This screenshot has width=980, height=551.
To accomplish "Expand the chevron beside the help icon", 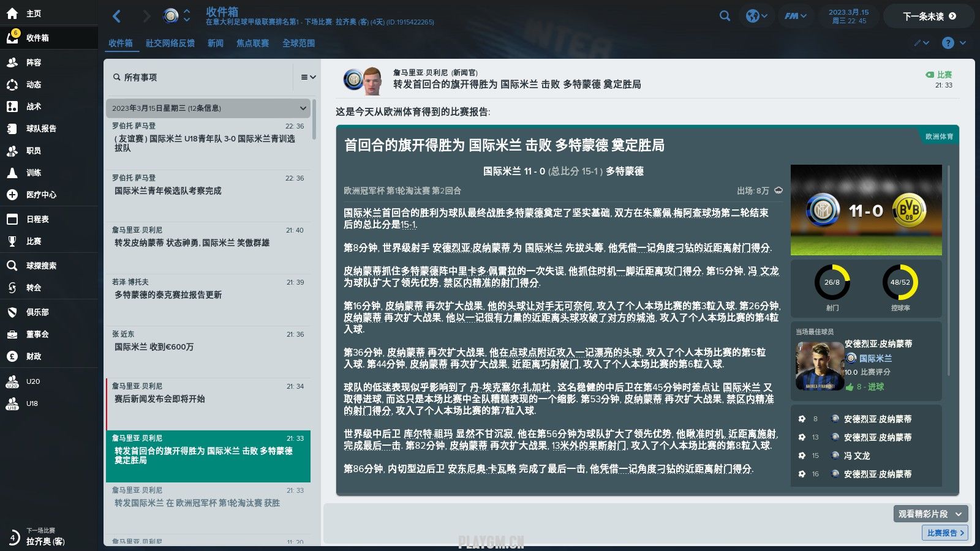I will click(x=963, y=43).
